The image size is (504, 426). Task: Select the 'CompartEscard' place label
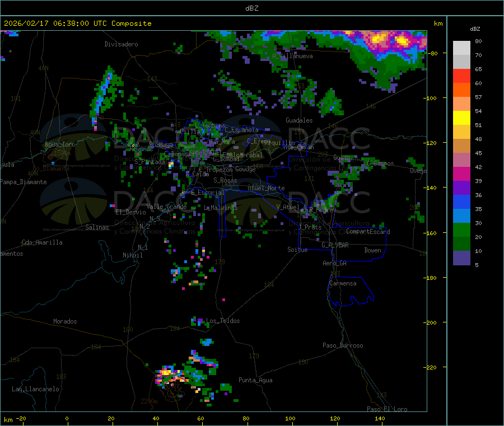tap(368, 232)
